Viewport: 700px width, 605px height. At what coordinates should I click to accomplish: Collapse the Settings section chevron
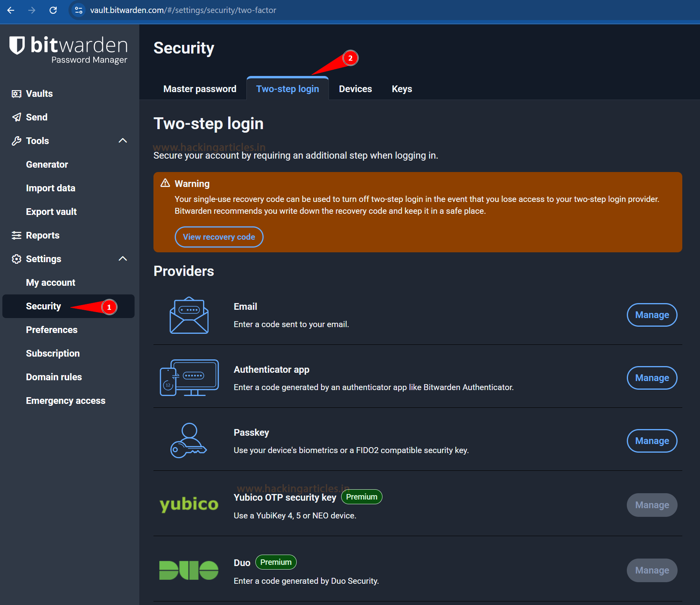pos(123,259)
